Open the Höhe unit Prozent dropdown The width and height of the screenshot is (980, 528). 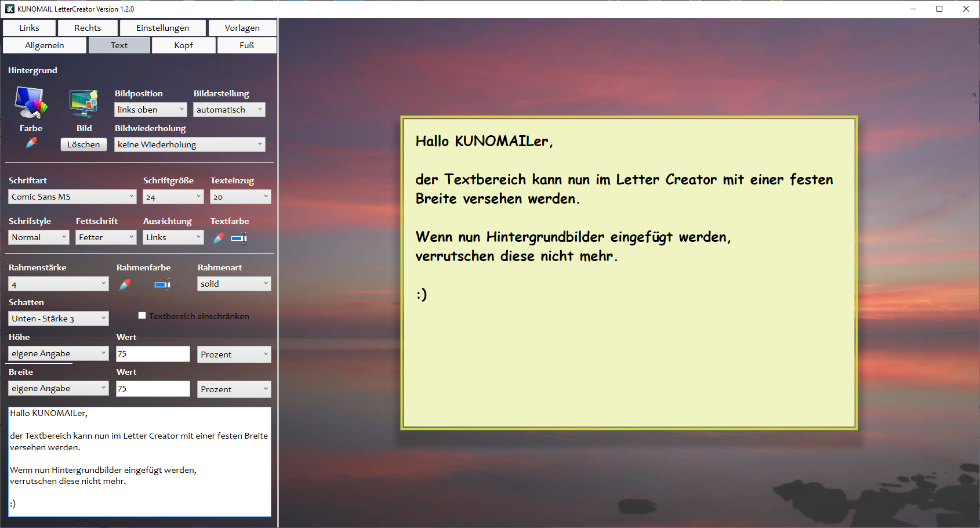(234, 355)
